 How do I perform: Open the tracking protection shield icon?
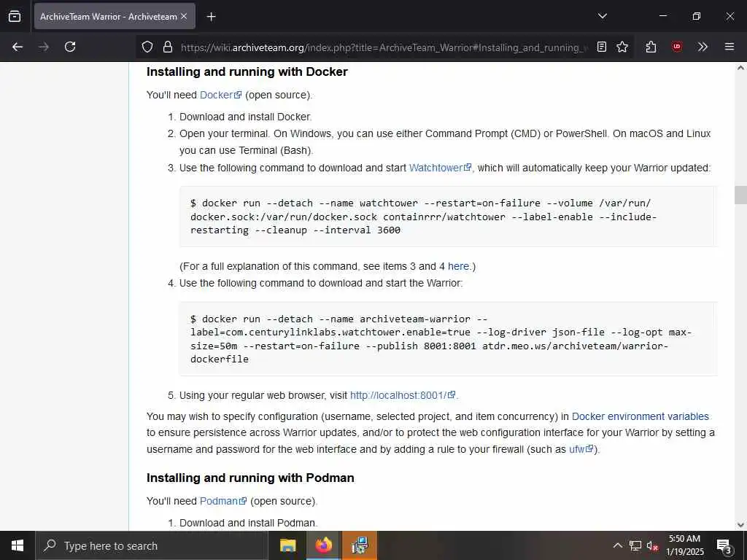(x=147, y=47)
